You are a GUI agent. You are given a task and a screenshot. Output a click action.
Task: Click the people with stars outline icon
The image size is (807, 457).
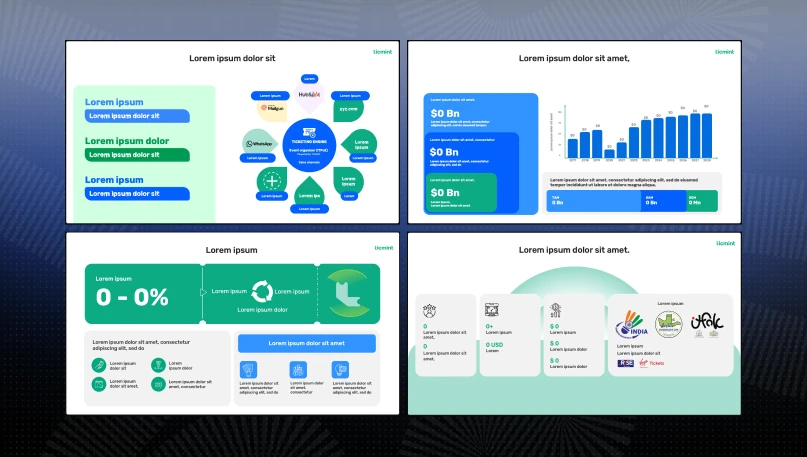click(429, 310)
